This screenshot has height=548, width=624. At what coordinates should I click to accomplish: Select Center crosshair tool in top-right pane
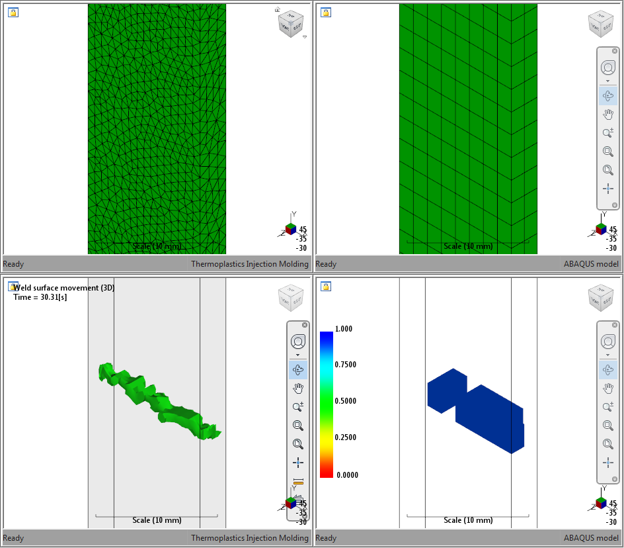[x=608, y=189]
